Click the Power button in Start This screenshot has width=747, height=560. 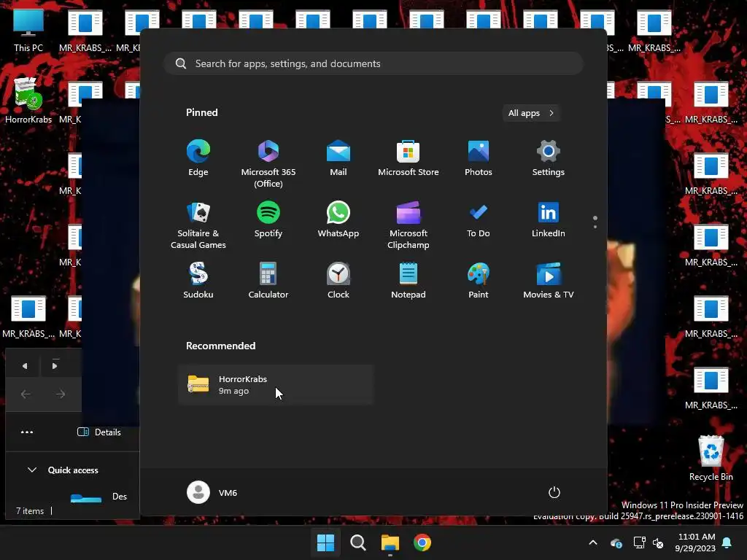point(554,492)
